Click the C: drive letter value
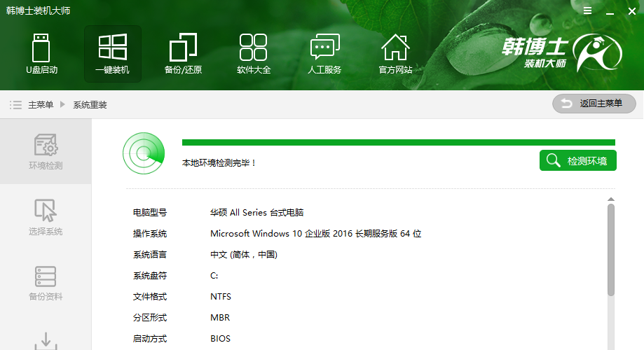The width and height of the screenshot is (644, 350). point(214,276)
